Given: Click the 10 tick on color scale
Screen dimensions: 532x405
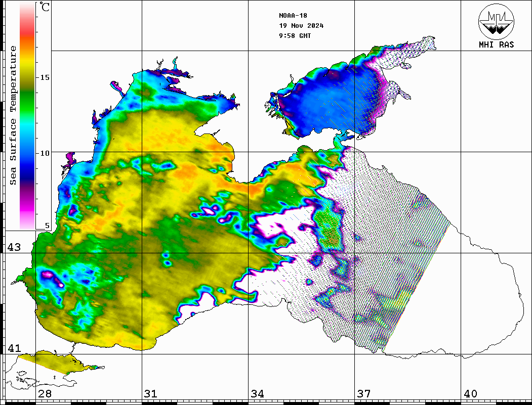Looking at the screenshot, I should (x=45, y=153).
